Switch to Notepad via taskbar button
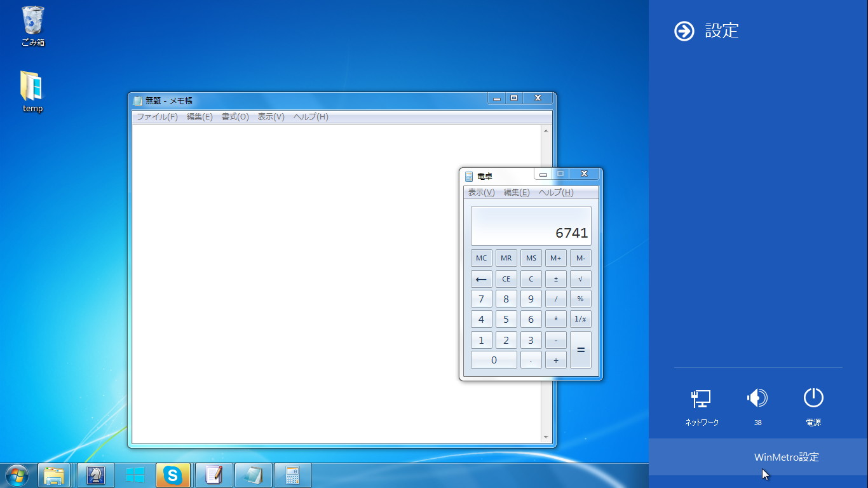 point(254,475)
